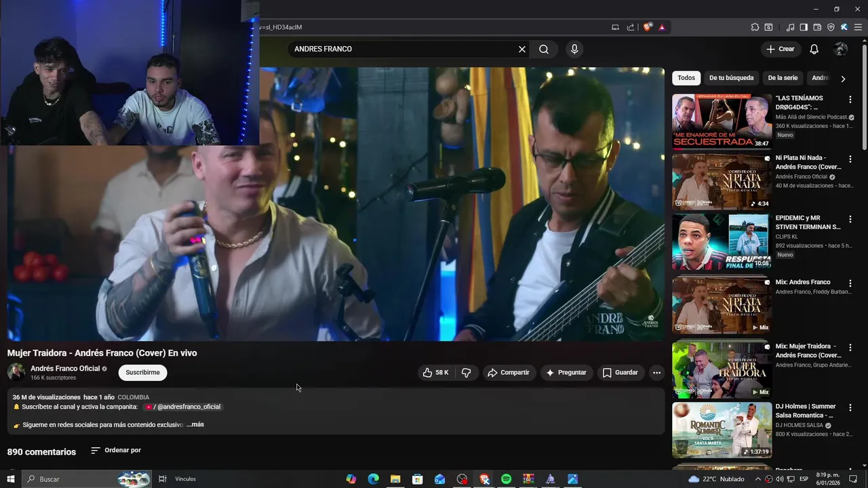Click Compartir button under the video
Screen dimensions: 868x488
509,373
